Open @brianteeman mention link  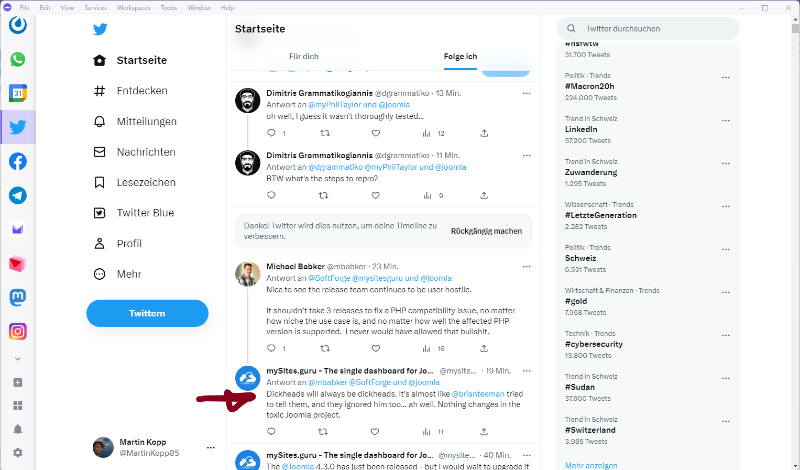pos(478,394)
